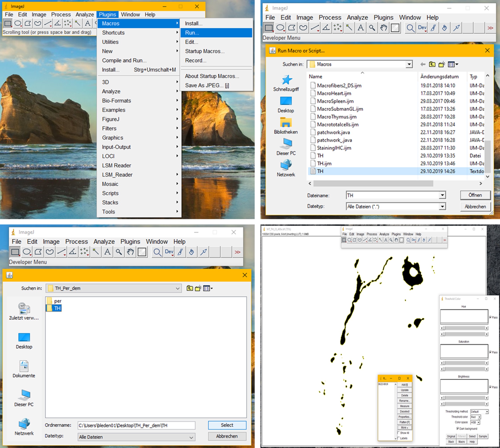Viewport: 500px width, 448px height.
Task: Click the Select button in the folder dialog
Action: pyautogui.click(x=227, y=425)
